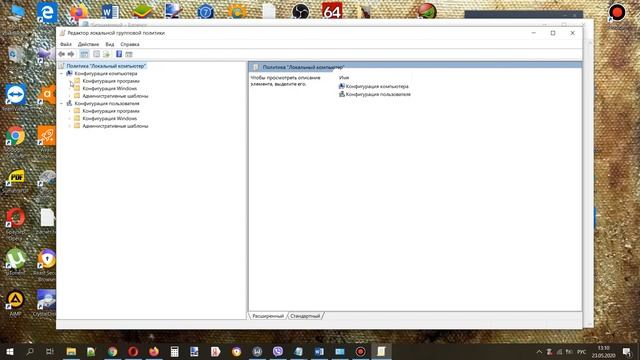Select the Политика "Локальный компьютер" root node
The width and height of the screenshot is (640, 360).
pyautogui.click(x=106, y=66)
